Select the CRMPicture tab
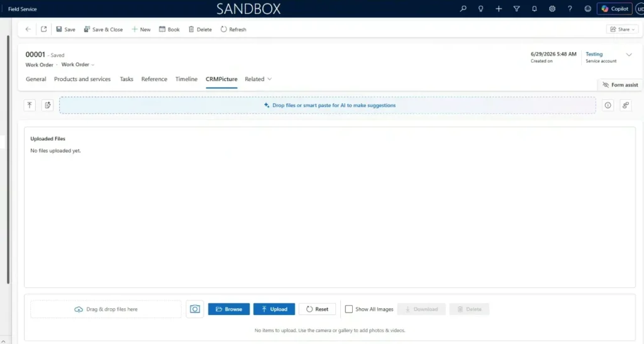The image size is (644, 344). pos(221,79)
